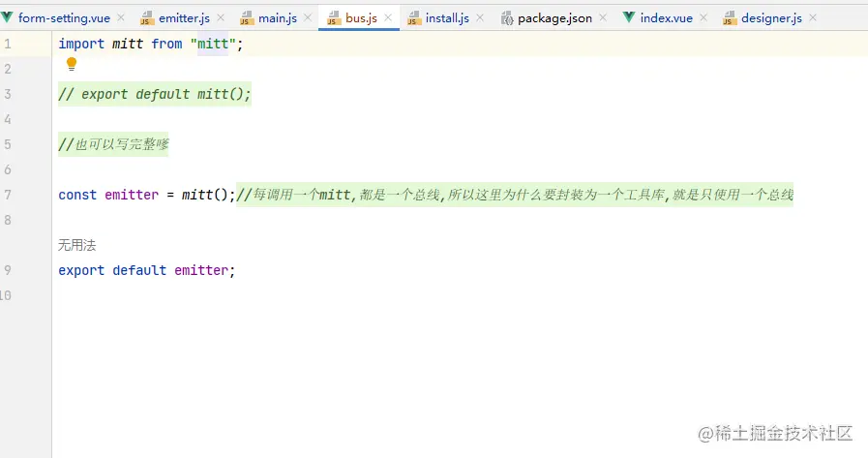Open the install.js tab
This screenshot has height=458, width=868.
447,17
